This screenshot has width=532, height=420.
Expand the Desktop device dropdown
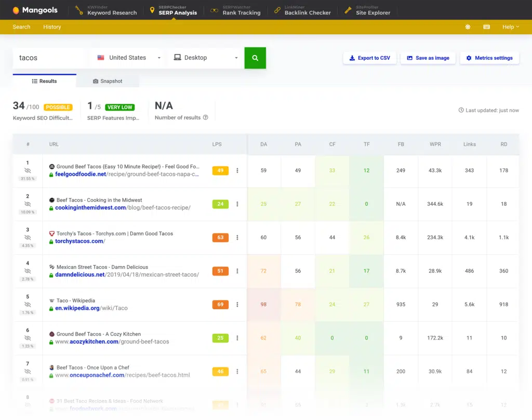(206, 58)
